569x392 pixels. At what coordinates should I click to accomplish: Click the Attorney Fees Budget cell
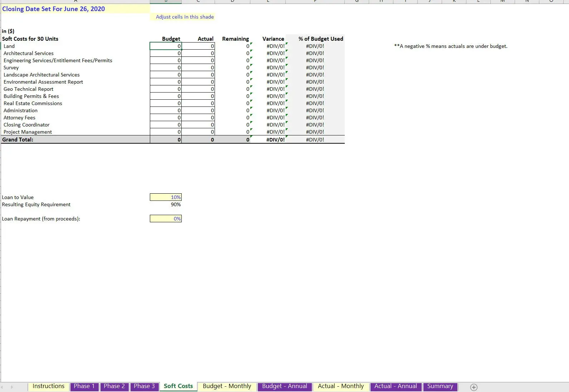166,118
